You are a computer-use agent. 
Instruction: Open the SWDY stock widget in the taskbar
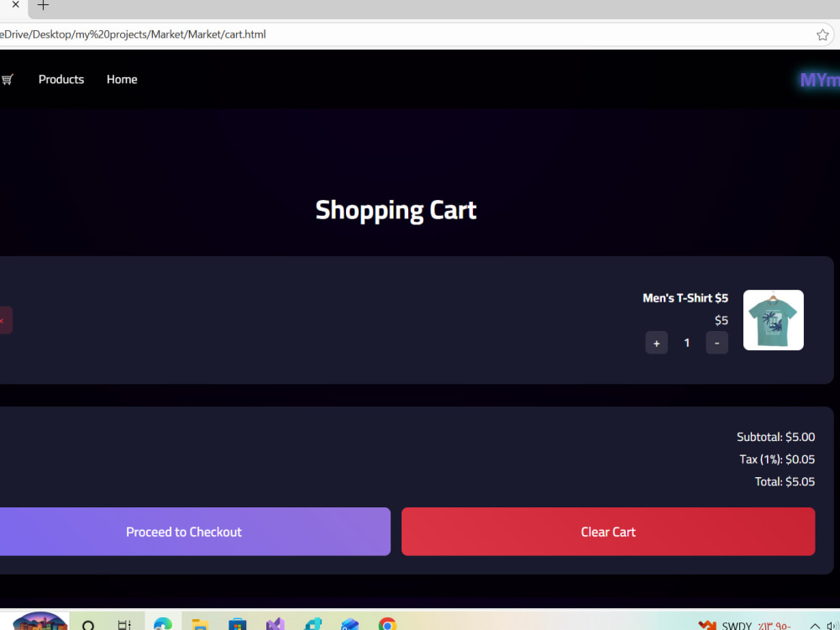pos(744,625)
